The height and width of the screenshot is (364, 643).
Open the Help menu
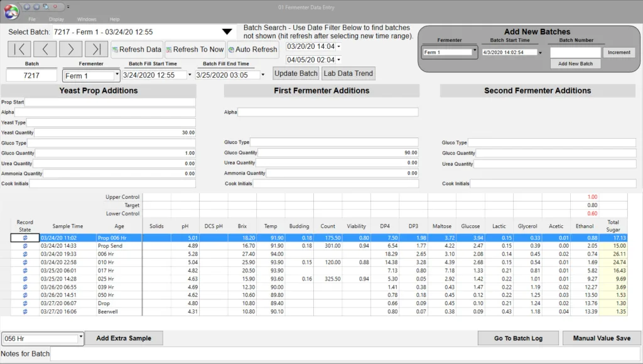[114, 19]
